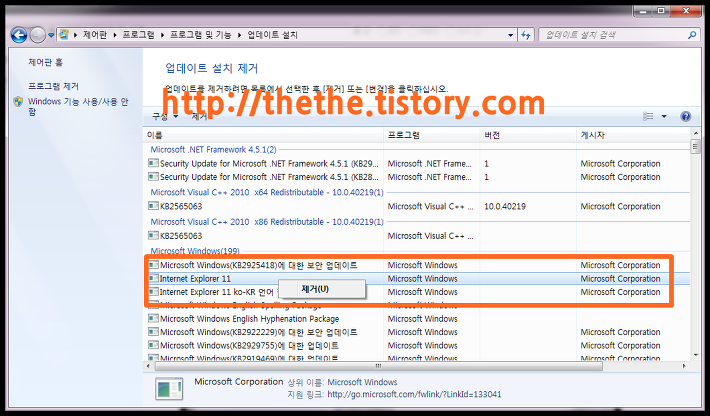Viewport: 710px width, 416px height.
Task: Collapse Visual C++ 2010 x64 Redistributable group
Action: point(267,192)
